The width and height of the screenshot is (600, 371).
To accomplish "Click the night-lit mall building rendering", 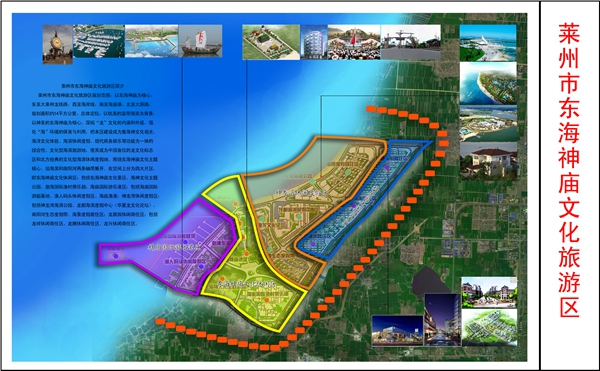I will click(x=398, y=331).
